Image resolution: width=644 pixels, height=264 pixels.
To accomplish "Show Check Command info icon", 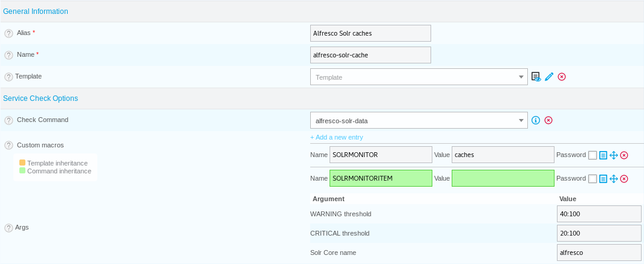I will coord(536,120).
